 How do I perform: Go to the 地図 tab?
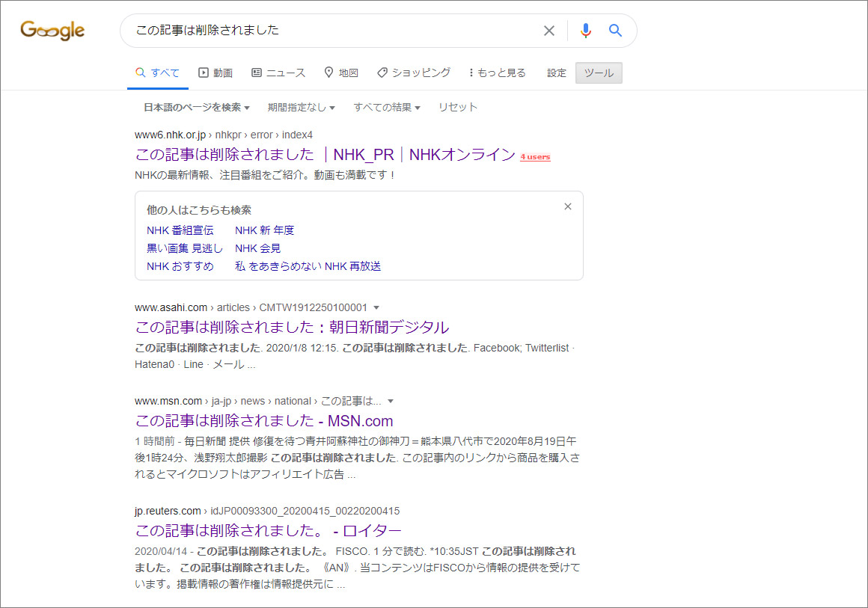341,73
